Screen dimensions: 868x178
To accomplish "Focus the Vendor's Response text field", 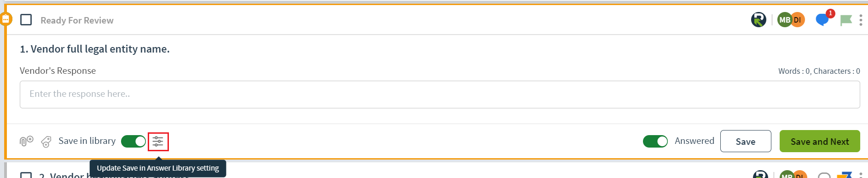I will coord(440,95).
